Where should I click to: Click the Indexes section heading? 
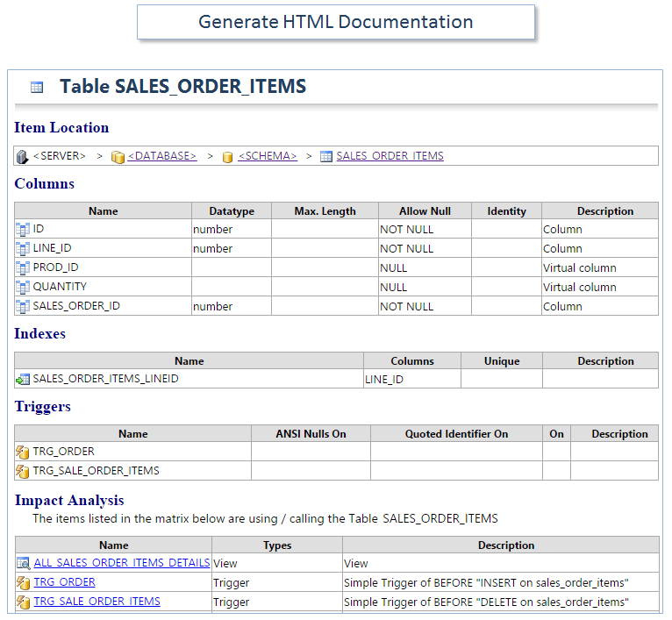click(x=39, y=334)
